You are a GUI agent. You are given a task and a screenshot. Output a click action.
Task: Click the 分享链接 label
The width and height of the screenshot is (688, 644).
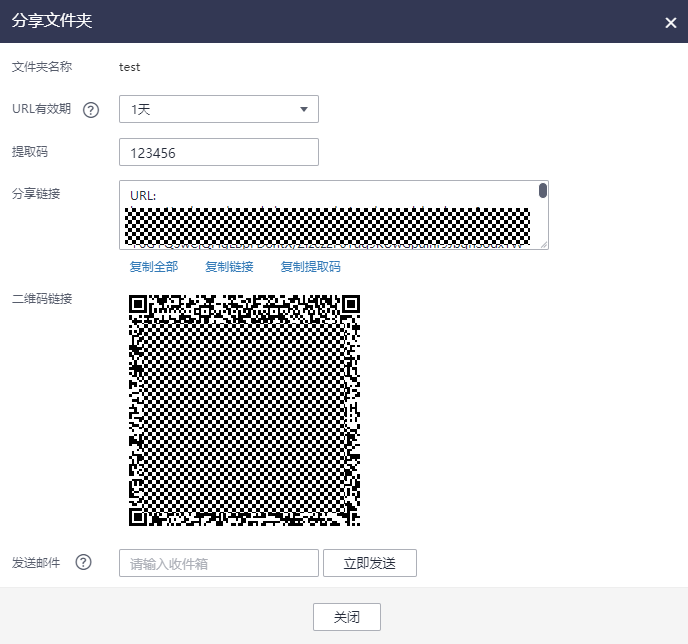[36, 193]
